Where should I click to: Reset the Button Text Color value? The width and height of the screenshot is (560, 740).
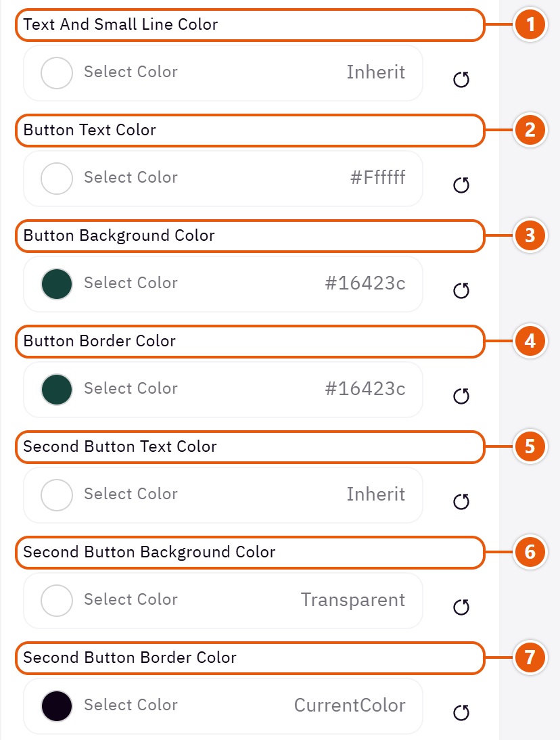pyautogui.click(x=461, y=185)
